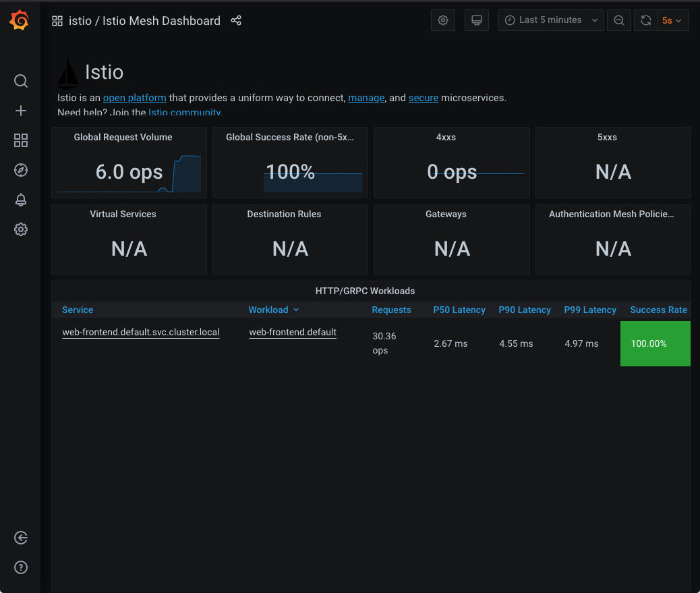Cycle view mode with monitor icon

point(477,20)
